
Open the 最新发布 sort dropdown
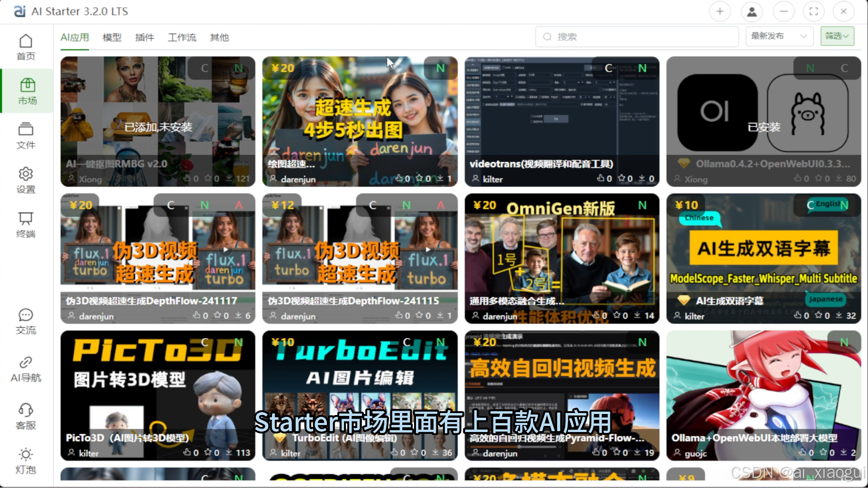pos(779,36)
